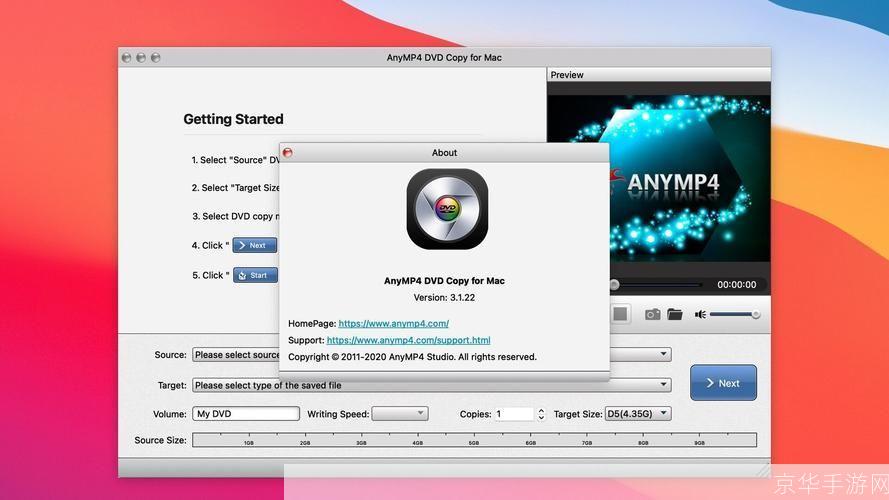Adjust the volume slider knob
Screen dimensions: 889x500
[x=755, y=315]
